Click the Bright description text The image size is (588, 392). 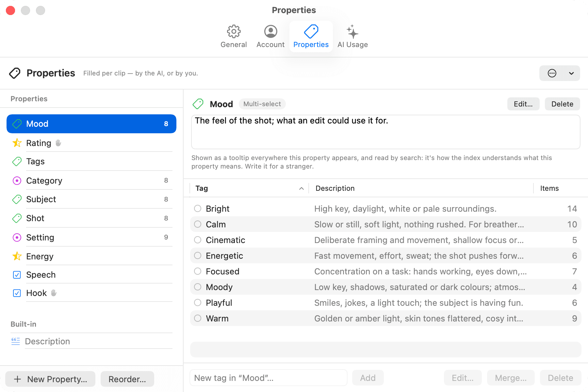(405, 209)
